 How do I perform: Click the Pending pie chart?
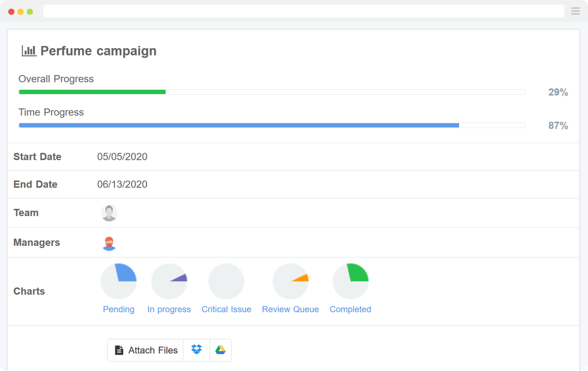119,281
